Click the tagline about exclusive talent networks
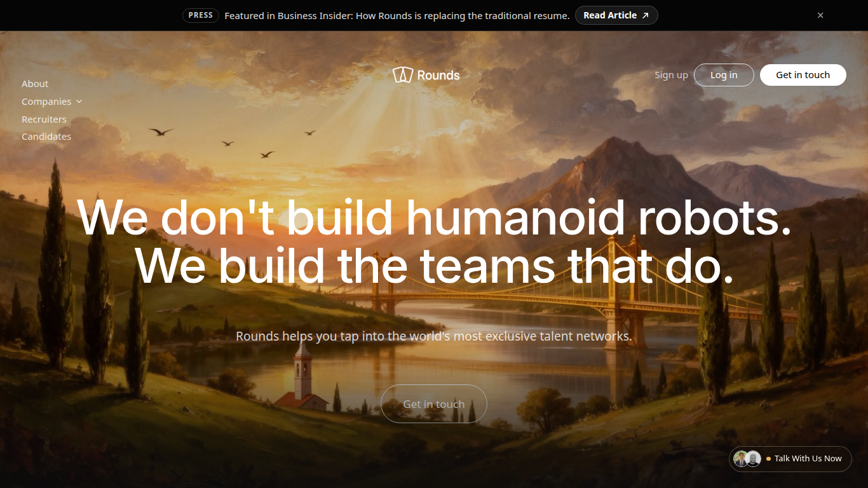The width and height of the screenshot is (868, 488). (434, 336)
